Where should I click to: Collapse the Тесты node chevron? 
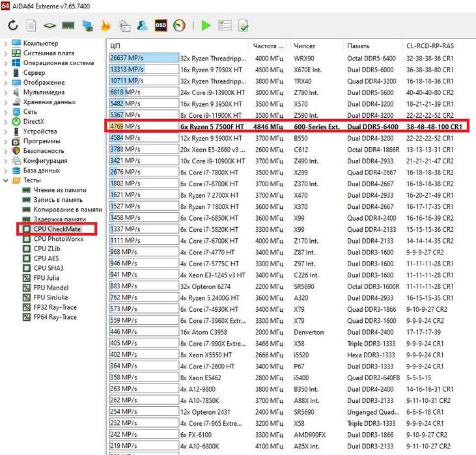6,180
